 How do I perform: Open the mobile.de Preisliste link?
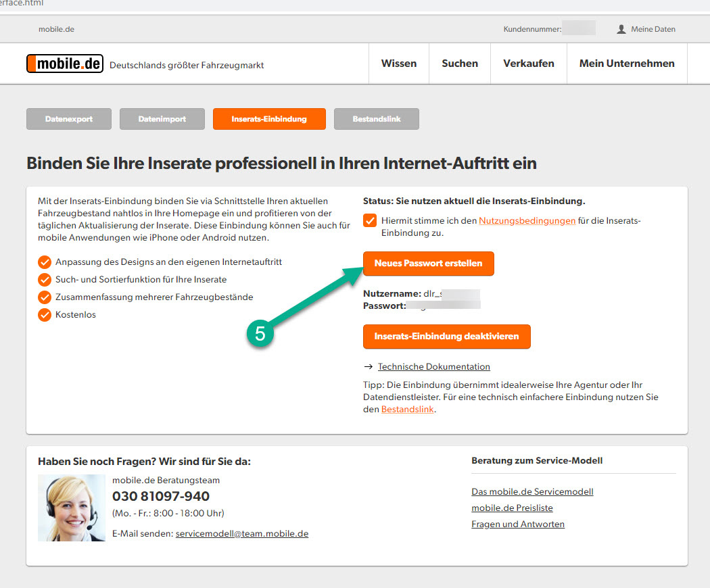point(512,508)
